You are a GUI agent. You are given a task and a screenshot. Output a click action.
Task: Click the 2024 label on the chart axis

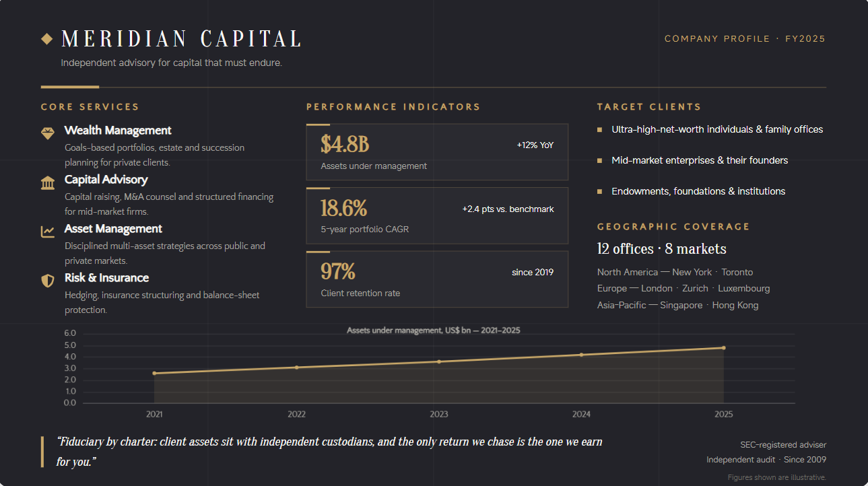tap(581, 414)
